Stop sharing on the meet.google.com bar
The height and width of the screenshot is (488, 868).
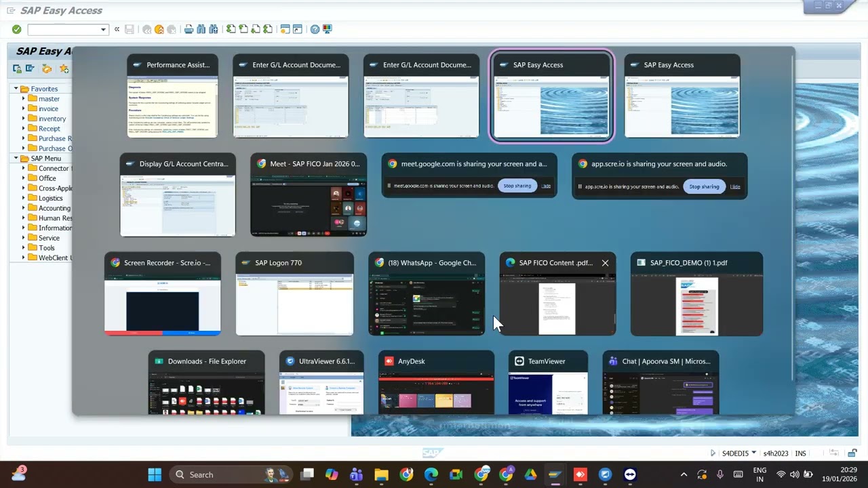click(517, 186)
